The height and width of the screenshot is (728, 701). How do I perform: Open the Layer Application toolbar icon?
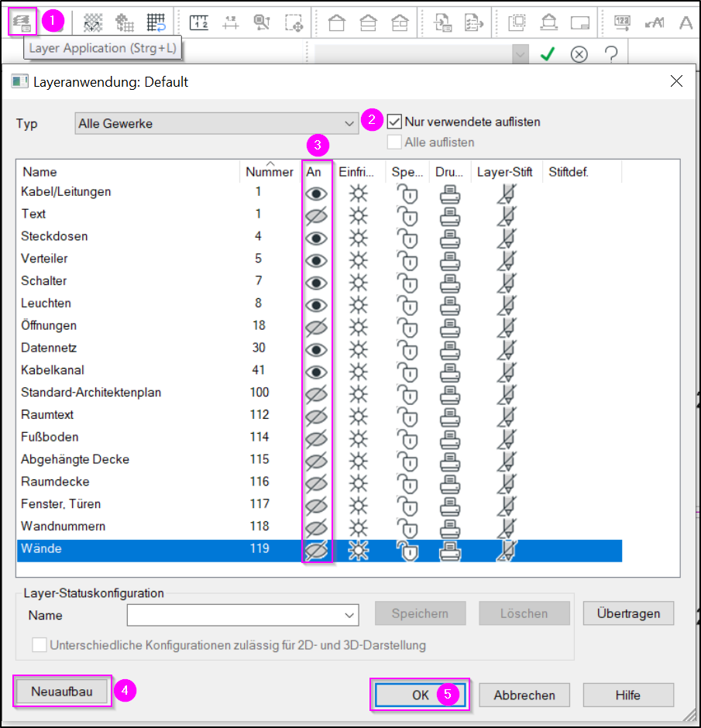[x=22, y=22]
